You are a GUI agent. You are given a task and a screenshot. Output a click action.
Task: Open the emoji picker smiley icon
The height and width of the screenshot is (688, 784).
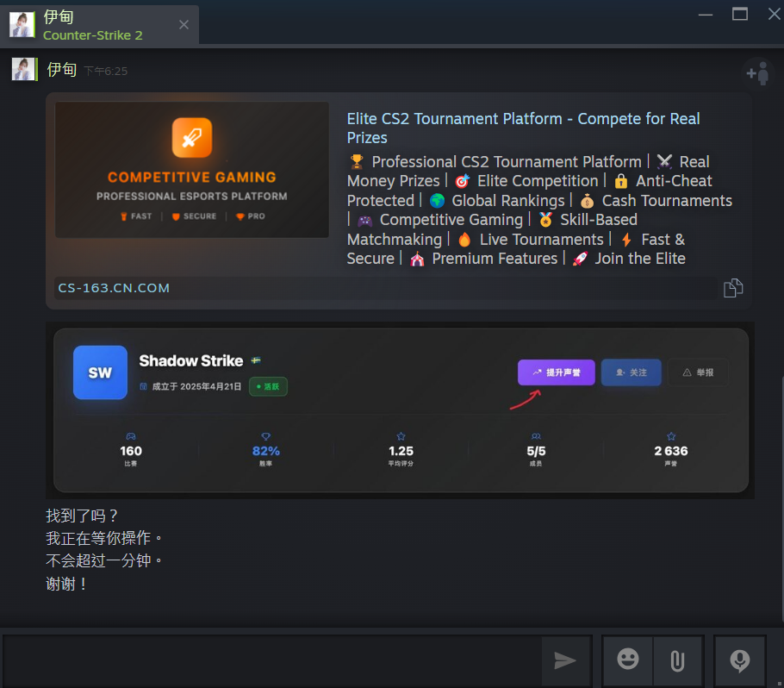coord(628,660)
